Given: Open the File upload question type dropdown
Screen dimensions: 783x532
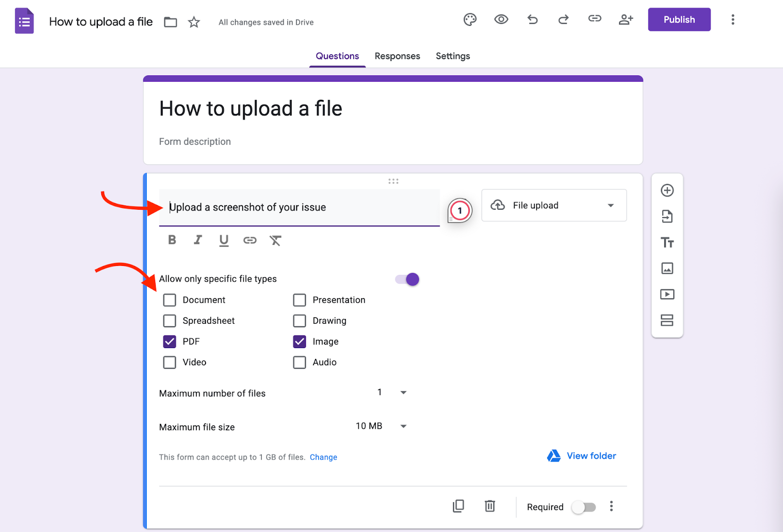Looking at the screenshot, I should [x=553, y=205].
